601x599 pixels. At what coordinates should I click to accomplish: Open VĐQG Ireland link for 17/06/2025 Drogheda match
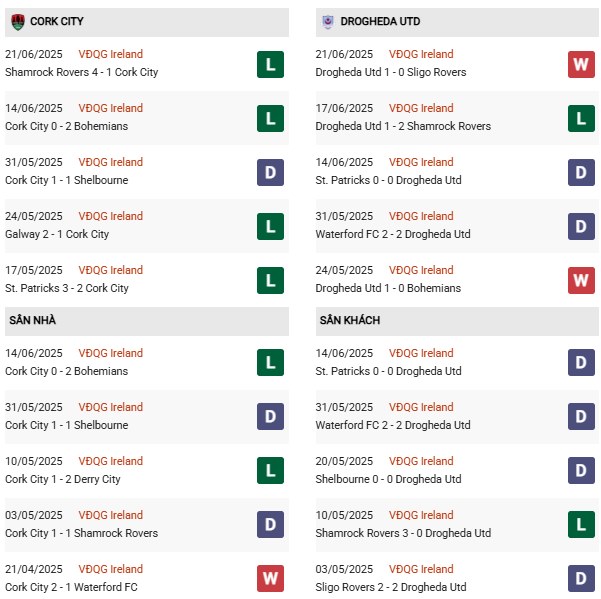click(421, 108)
